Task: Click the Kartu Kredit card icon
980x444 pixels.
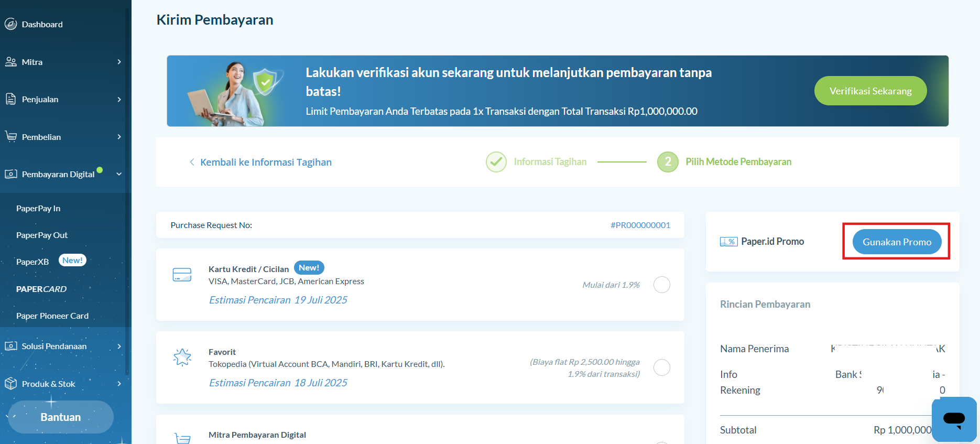Action: click(182, 275)
